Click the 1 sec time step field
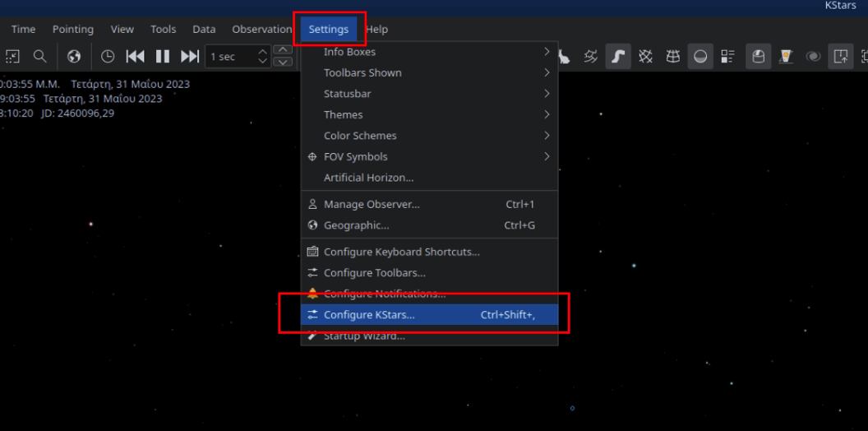 230,57
